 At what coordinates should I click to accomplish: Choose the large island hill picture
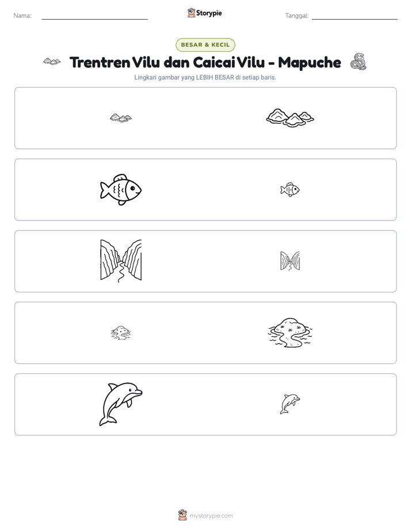click(x=290, y=333)
